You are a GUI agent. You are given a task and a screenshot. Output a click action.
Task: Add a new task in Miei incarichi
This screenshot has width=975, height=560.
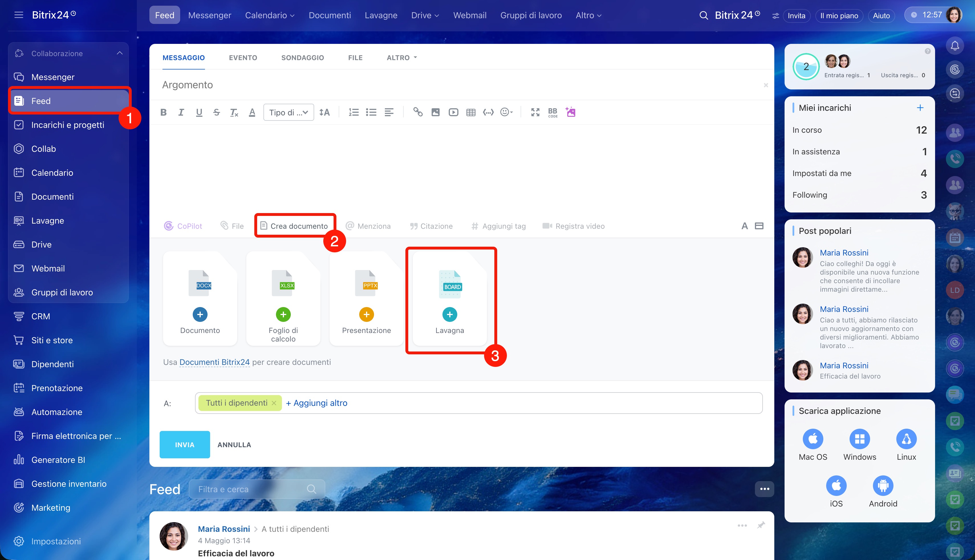pyautogui.click(x=920, y=108)
